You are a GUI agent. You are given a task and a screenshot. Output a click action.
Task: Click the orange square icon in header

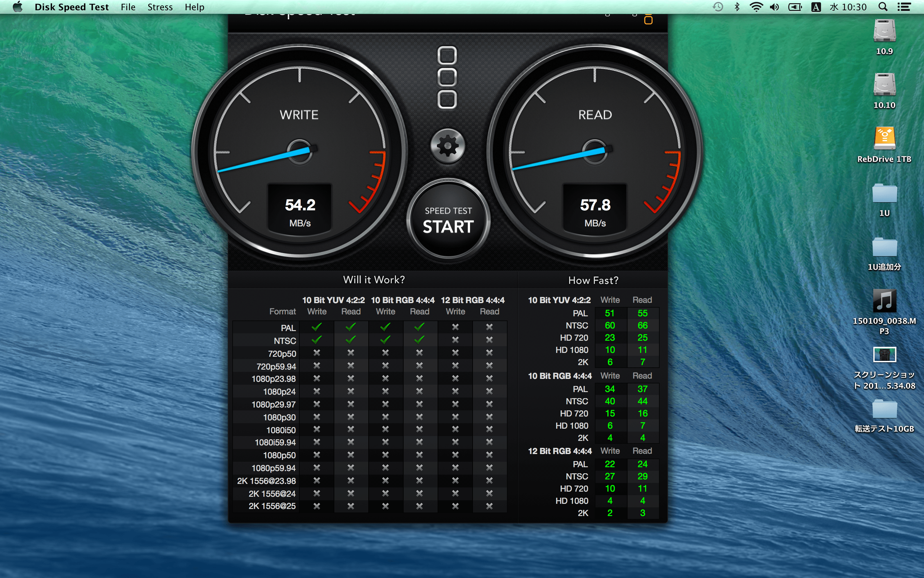pyautogui.click(x=648, y=20)
